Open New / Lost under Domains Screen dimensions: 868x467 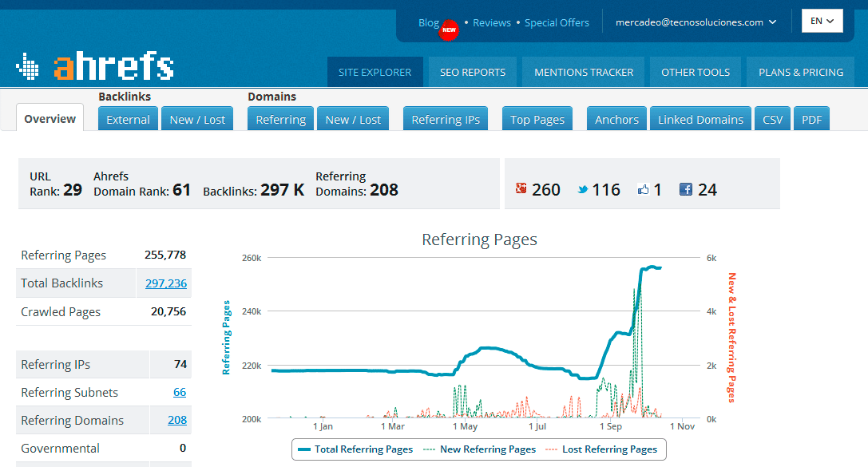tap(353, 120)
